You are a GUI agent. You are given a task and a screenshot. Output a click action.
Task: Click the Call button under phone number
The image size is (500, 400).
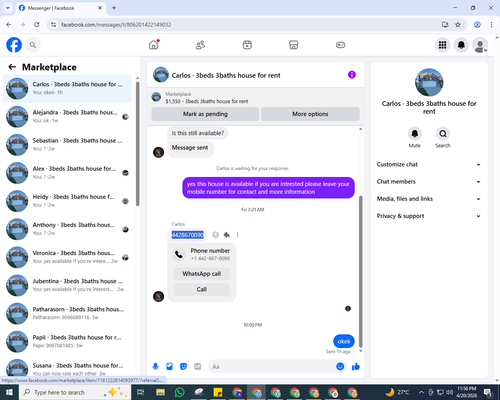point(202,289)
